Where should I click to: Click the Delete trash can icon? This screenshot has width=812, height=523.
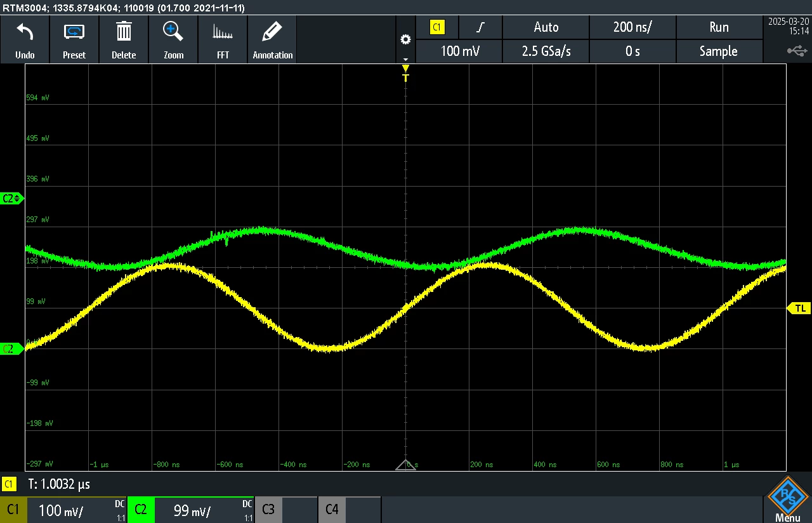tap(124, 31)
